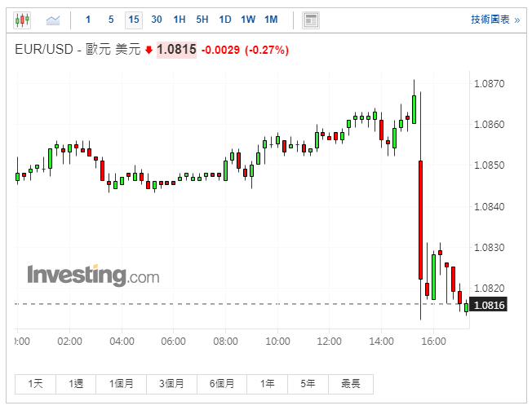Select the 1M monthly interval
The image size is (532, 410).
271,20
